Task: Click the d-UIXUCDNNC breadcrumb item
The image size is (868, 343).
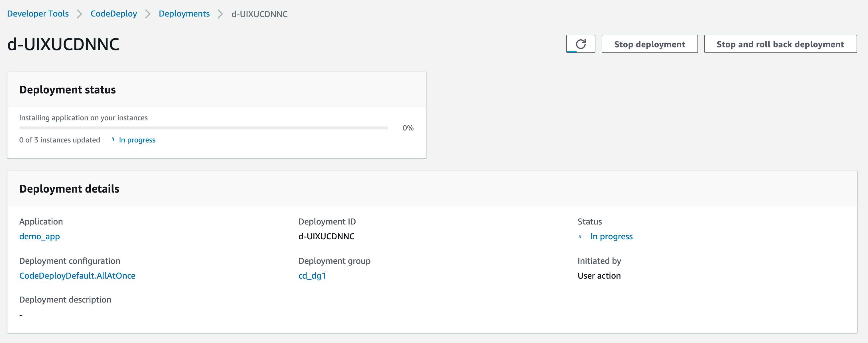Action: [x=259, y=14]
